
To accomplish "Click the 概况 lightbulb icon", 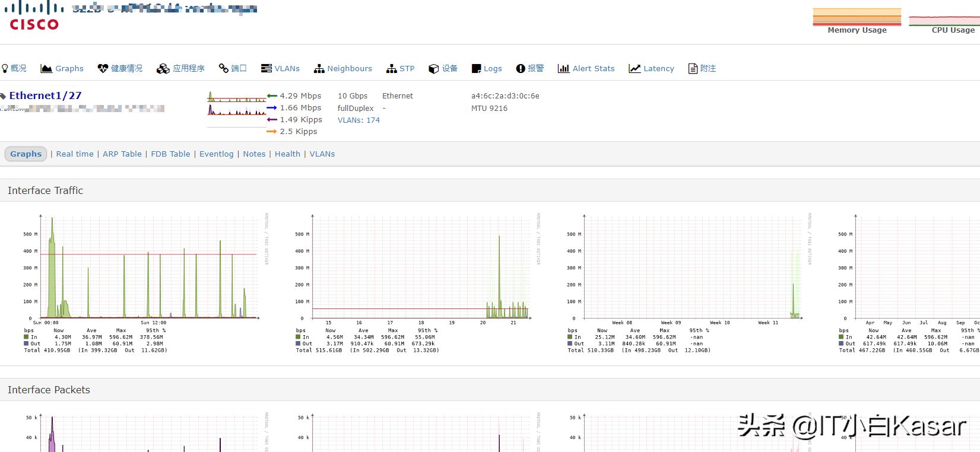I will pos(5,69).
